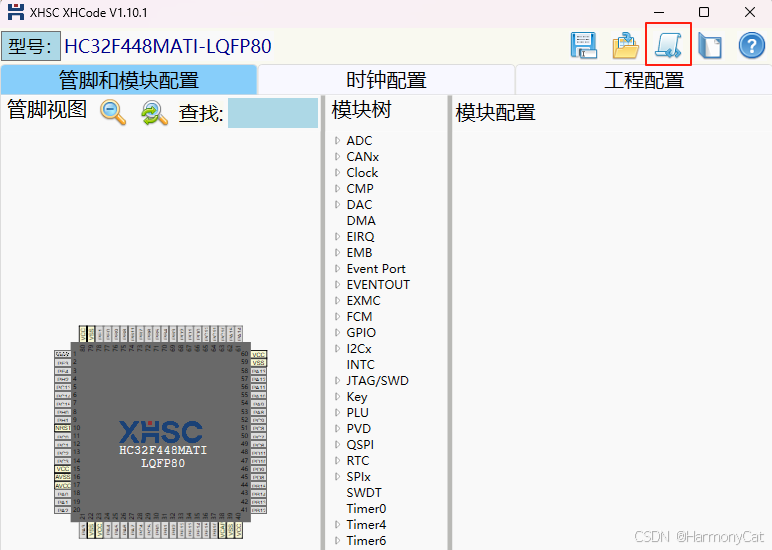Click the magnifier zoom icon in pin view
This screenshot has height=550, width=772.
tap(113, 112)
